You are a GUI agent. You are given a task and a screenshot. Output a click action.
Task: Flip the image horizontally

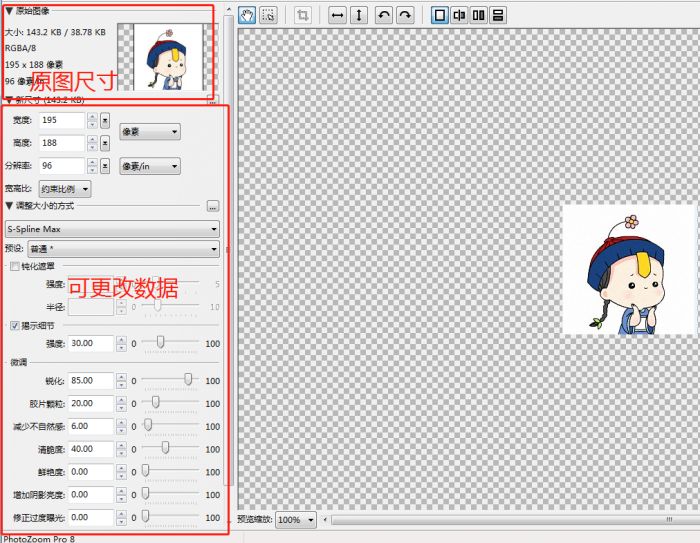pos(338,15)
